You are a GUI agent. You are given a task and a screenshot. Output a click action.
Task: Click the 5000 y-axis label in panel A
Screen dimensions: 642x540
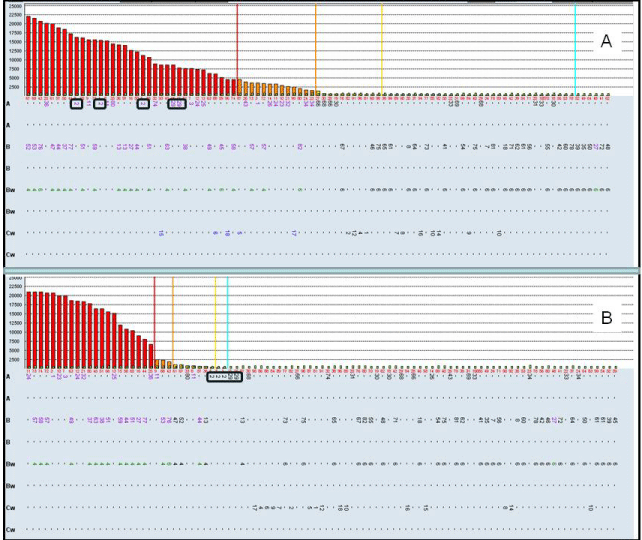click(16, 78)
